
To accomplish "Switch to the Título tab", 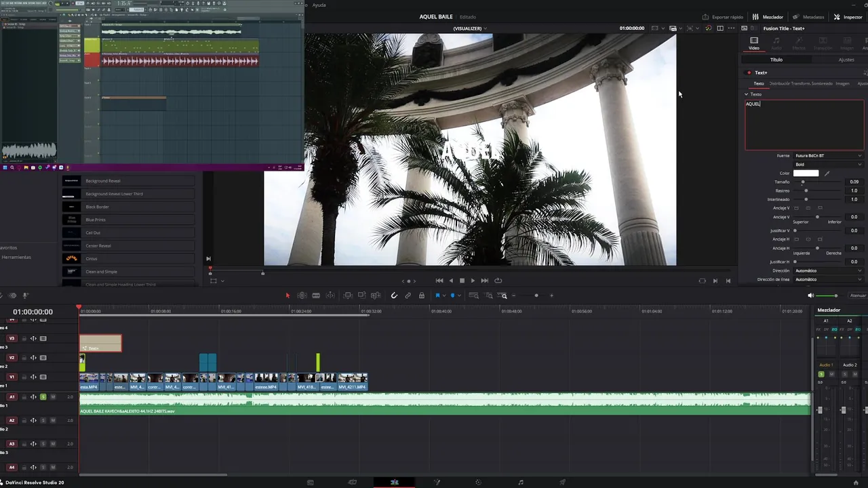I will click(x=776, y=60).
